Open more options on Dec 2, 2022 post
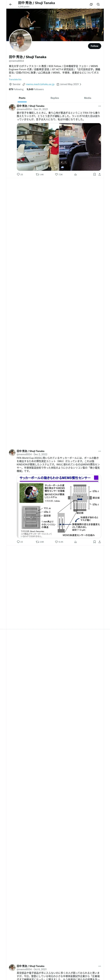110x980 pixels. tap(99, 451)
